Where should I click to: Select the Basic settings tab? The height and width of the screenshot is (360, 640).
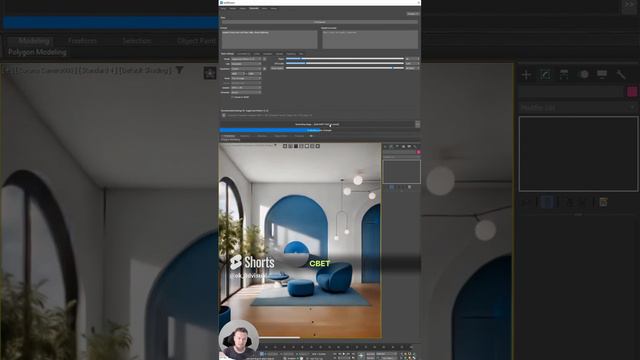click(x=227, y=54)
